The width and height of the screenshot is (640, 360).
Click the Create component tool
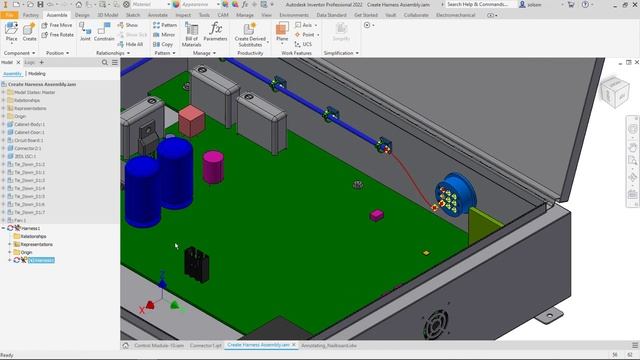pos(29,32)
